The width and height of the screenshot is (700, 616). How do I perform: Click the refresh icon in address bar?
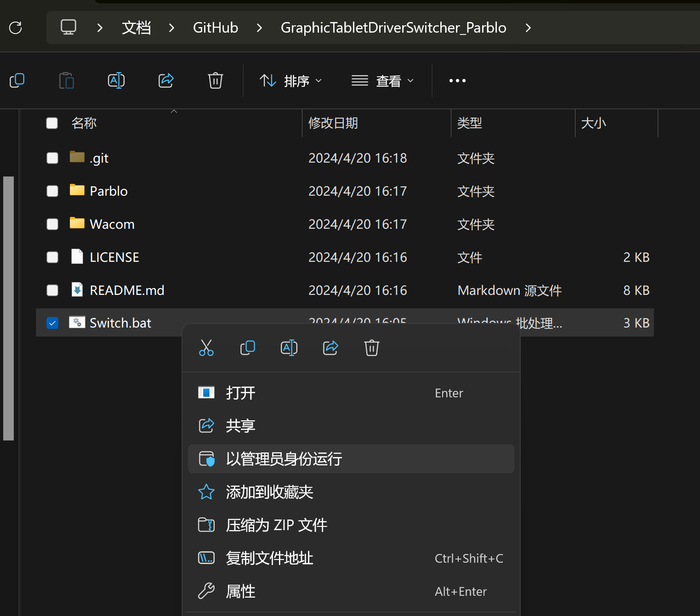16,28
